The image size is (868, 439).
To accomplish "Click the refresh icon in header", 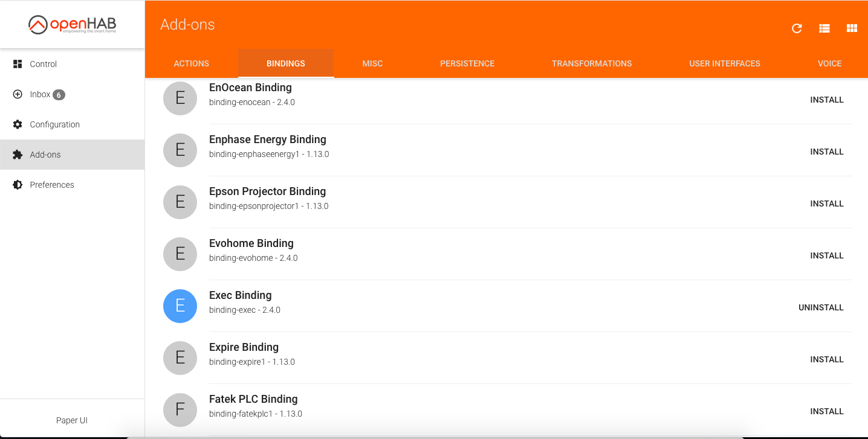I will click(797, 28).
